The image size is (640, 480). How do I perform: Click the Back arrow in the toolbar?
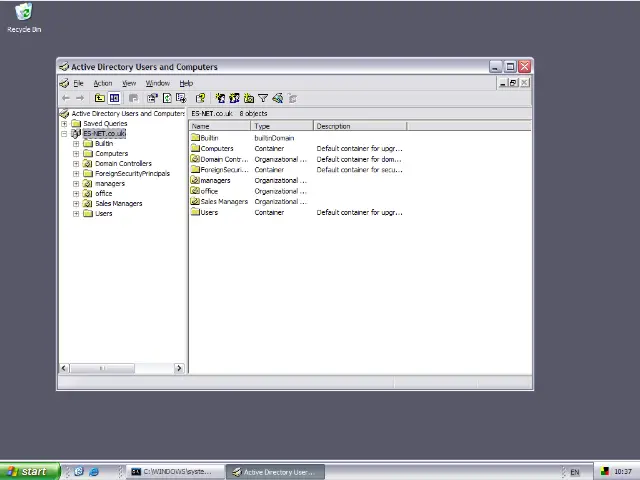pyautogui.click(x=66, y=98)
